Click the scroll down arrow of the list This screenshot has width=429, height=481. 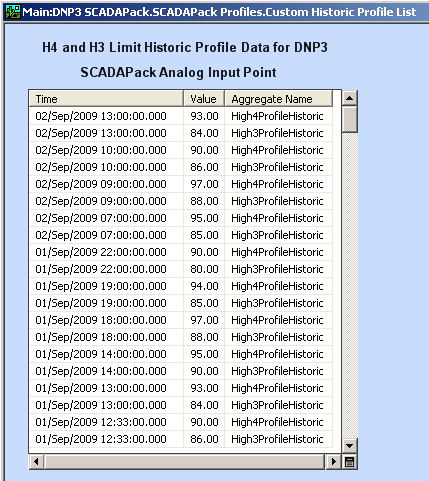(349, 445)
